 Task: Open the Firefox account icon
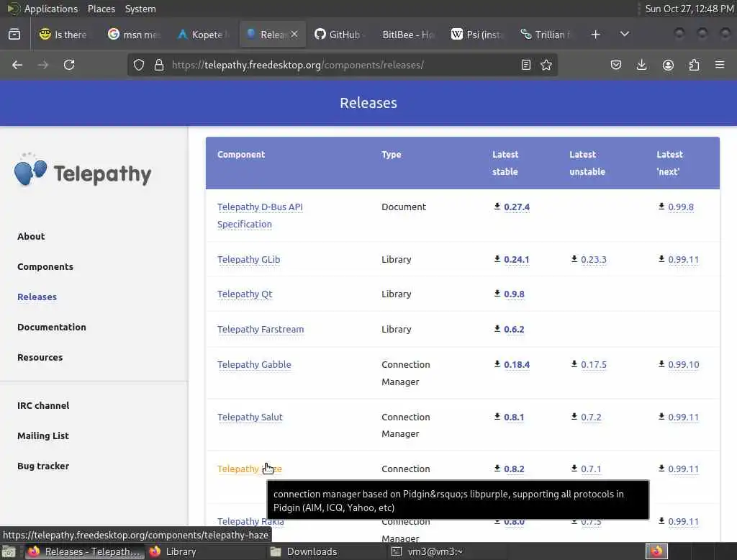(668, 65)
